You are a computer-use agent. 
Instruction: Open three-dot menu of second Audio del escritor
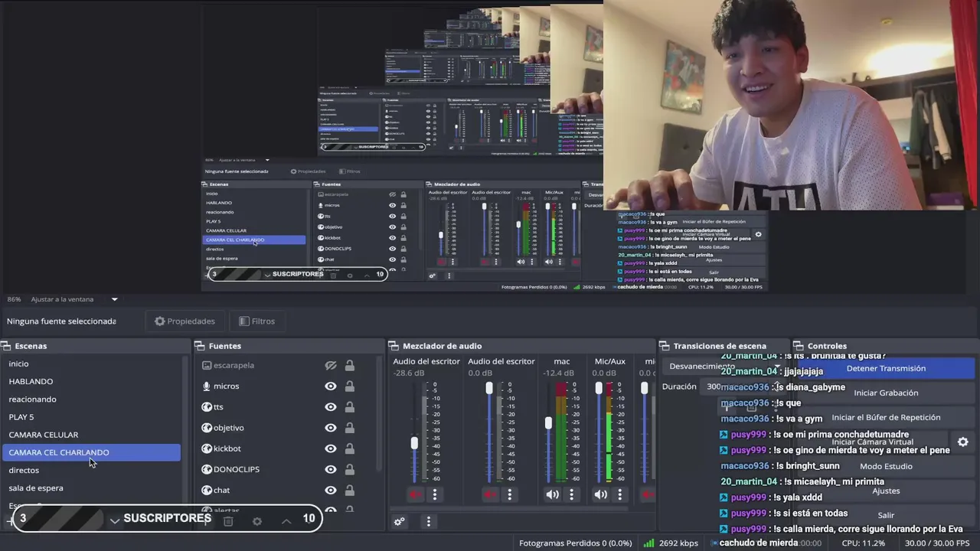pos(509,494)
